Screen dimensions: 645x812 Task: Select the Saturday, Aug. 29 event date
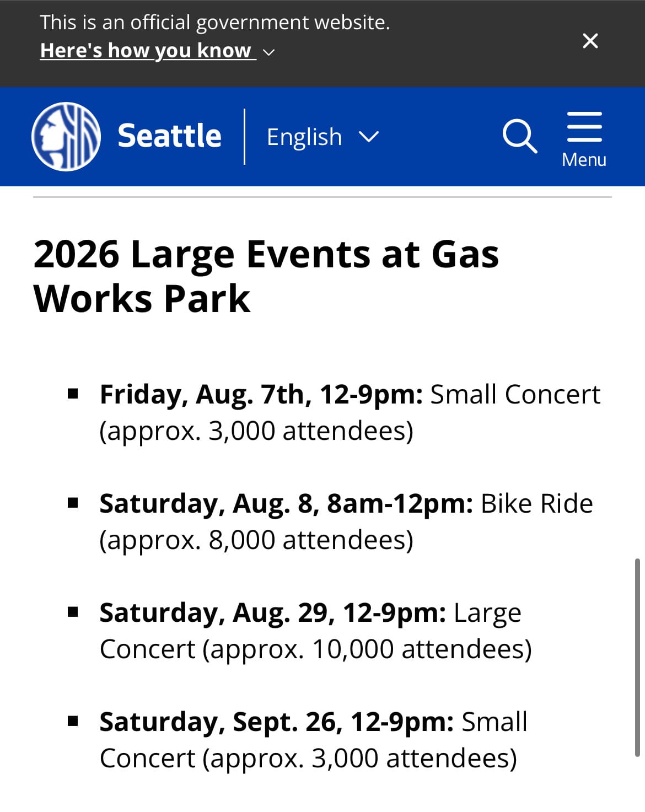point(272,612)
